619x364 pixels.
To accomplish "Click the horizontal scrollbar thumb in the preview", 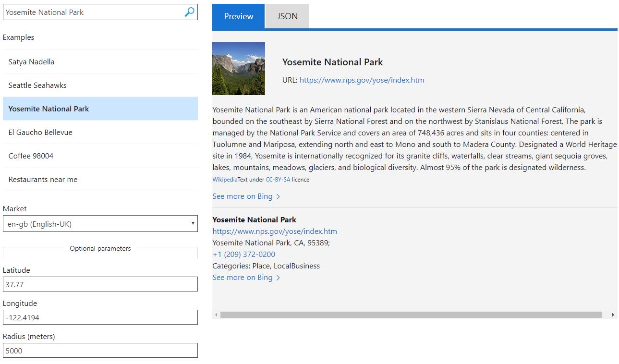I will pyautogui.click(x=411, y=315).
